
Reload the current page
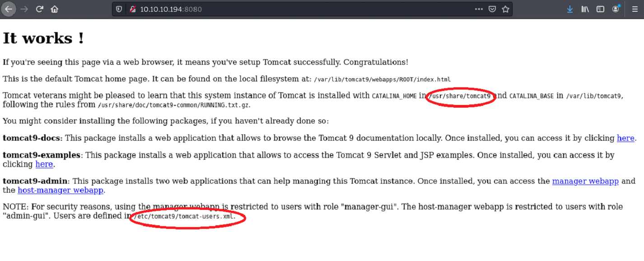[40, 9]
